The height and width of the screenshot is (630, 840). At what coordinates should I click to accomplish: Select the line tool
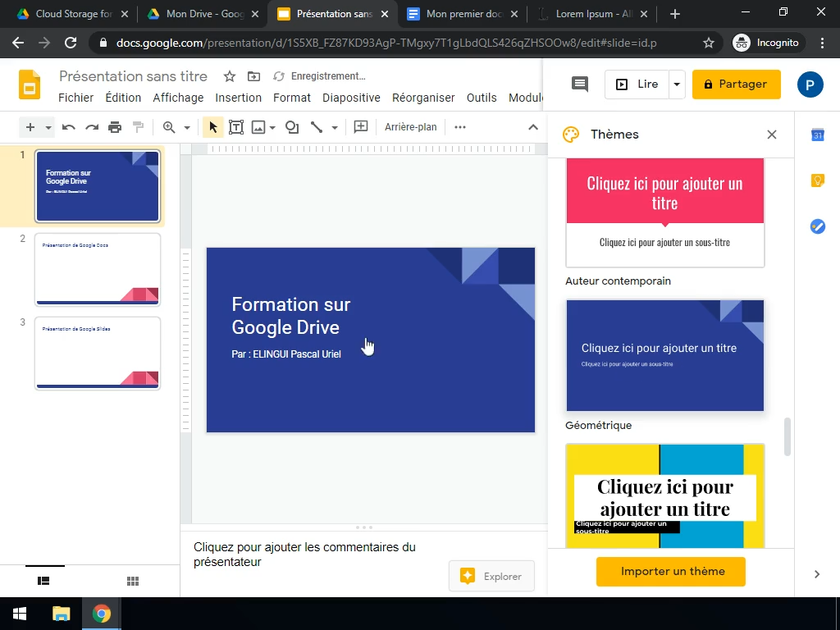coord(317,127)
